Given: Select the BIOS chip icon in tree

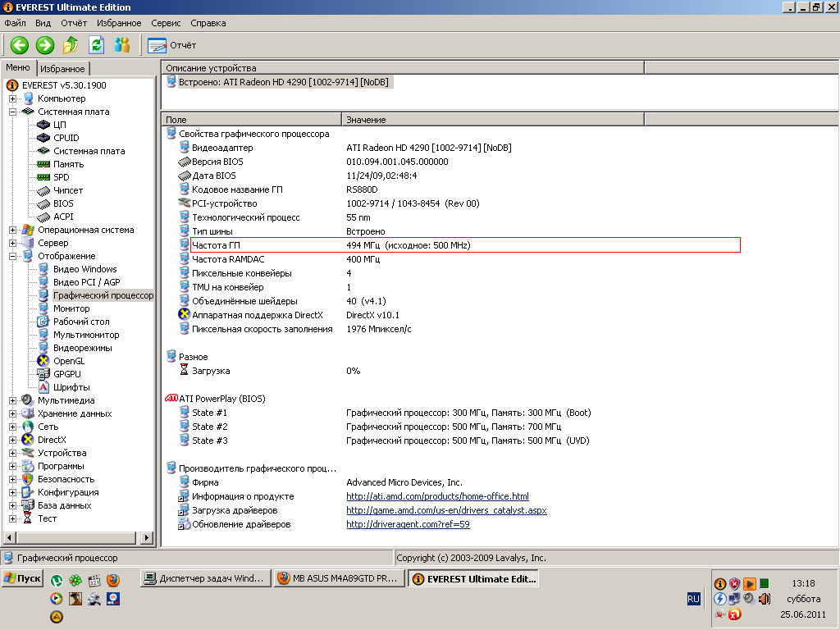Looking at the screenshot, I should click(43, 203).
